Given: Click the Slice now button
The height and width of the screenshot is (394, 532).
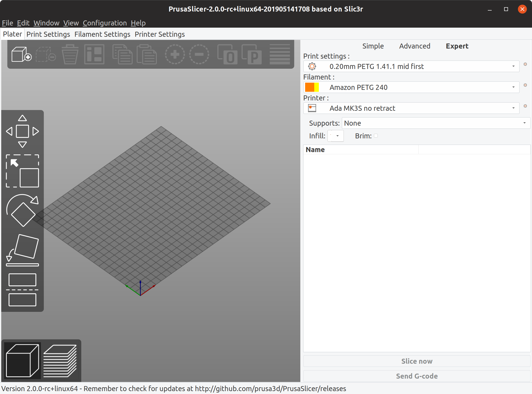Looking at the screenshot, I should pos(417,361).
